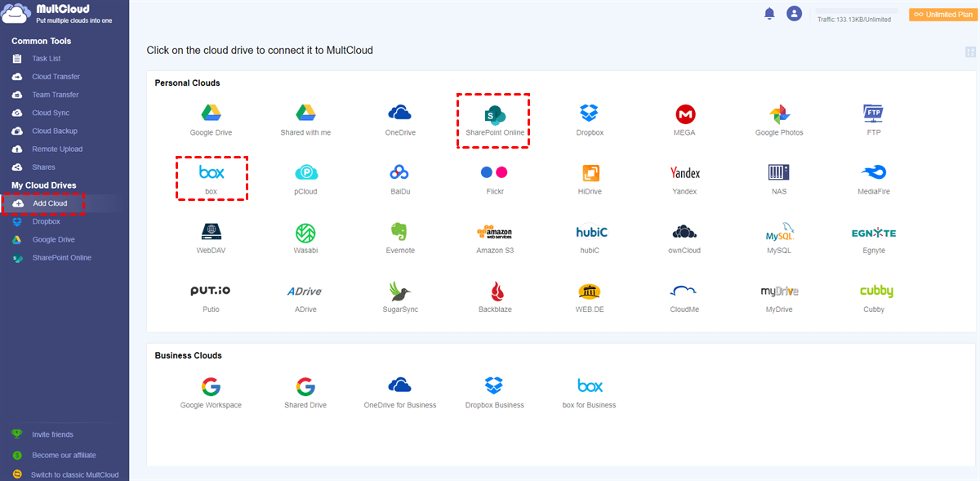
Task: Choose SharePoint Online cloud icon
Action: click(x=495, y=119)
